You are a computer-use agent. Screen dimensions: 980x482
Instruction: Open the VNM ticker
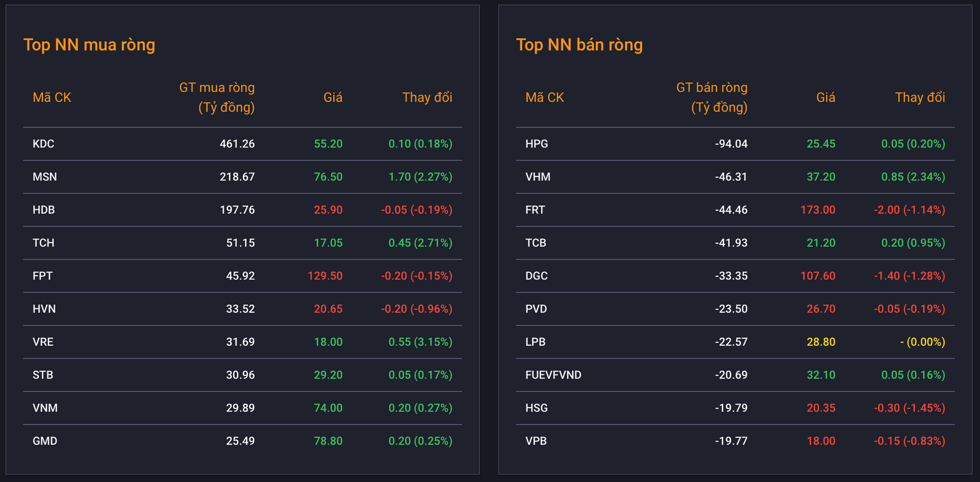45,408
